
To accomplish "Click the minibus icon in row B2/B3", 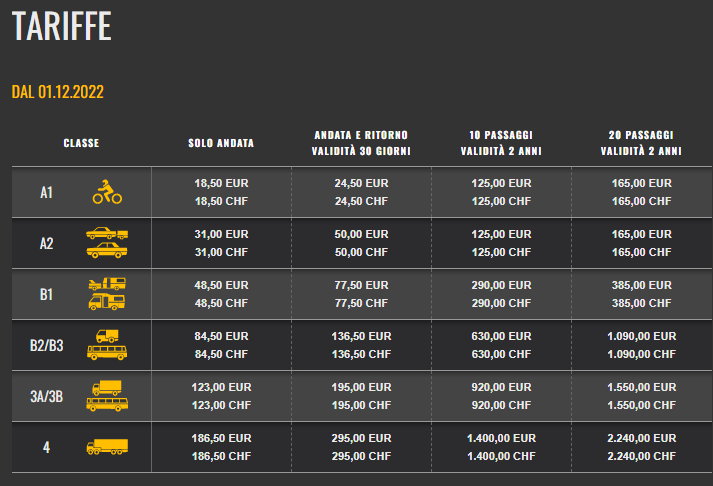I will point(107,352).
